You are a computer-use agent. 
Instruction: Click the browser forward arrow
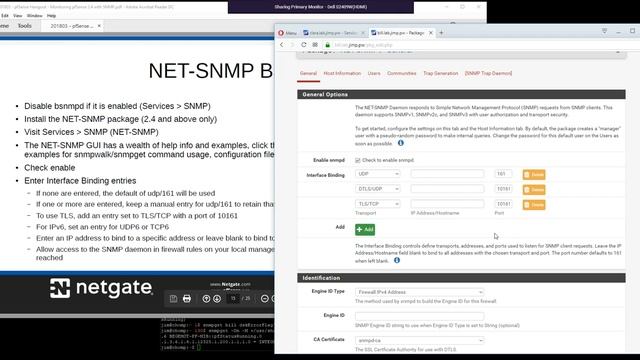tap(292, 44)
